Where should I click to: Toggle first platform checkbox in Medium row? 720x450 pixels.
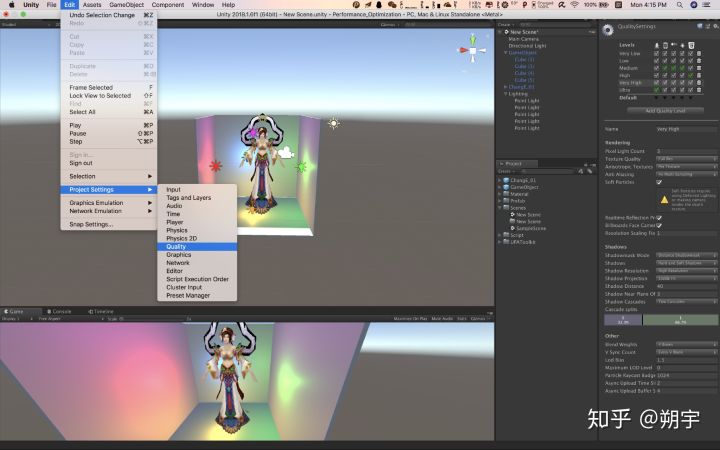point(657,68)
